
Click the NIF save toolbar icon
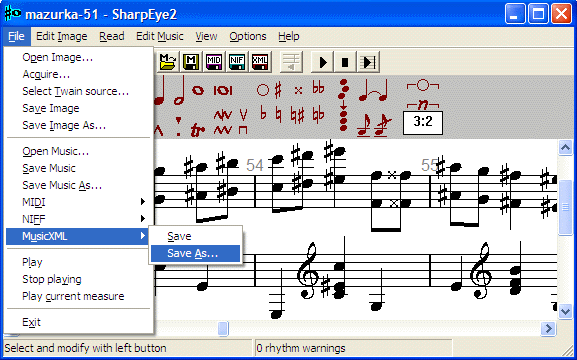tap(237, 62)
